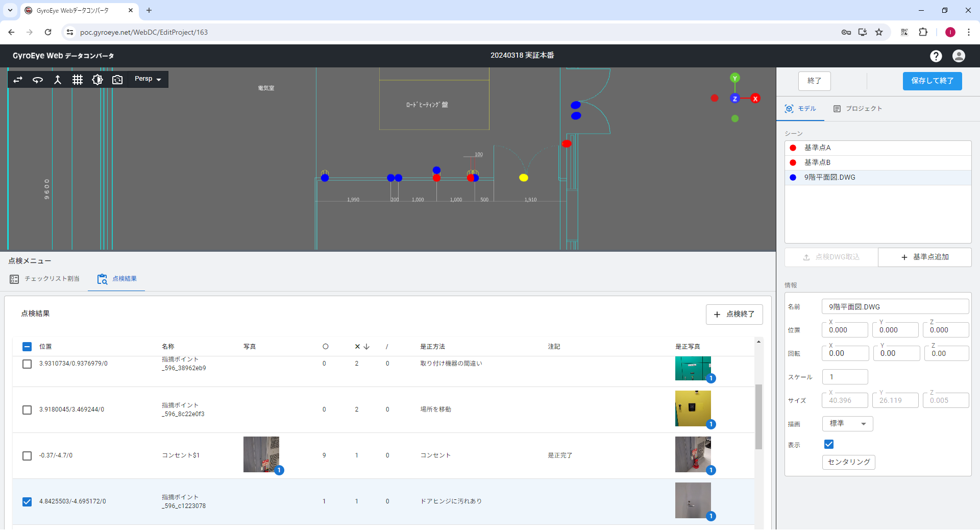
Task: Click the brightness contrast icon in viewport toolbar
Action: (97, 80)
